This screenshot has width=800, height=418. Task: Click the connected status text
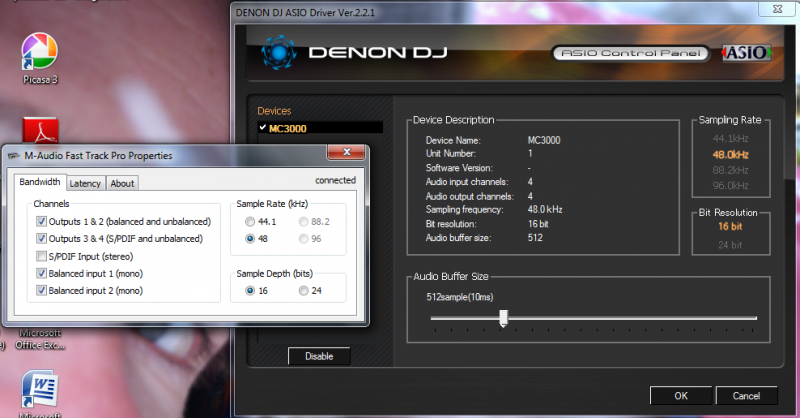tap(335, 180)
